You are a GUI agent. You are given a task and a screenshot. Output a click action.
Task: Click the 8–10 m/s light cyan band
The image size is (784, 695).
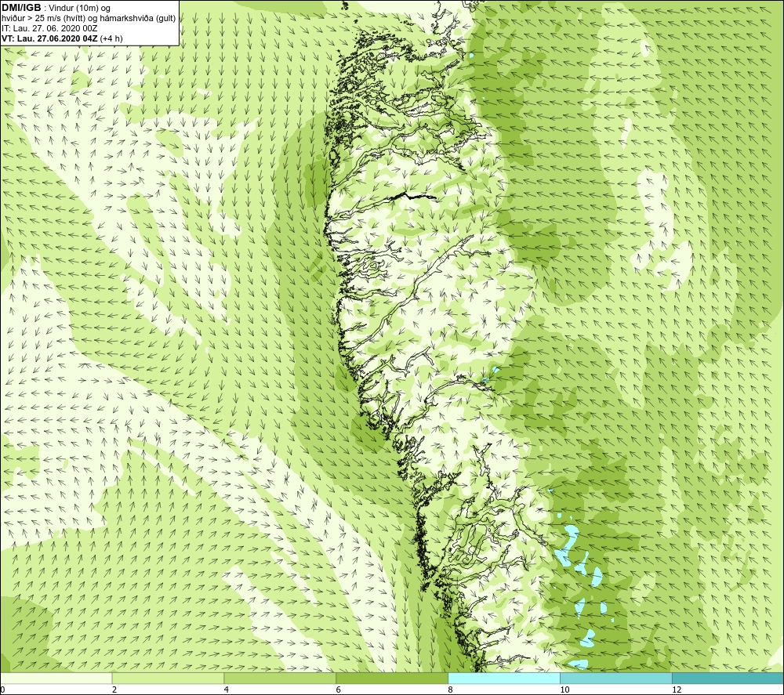click(504, 678)
